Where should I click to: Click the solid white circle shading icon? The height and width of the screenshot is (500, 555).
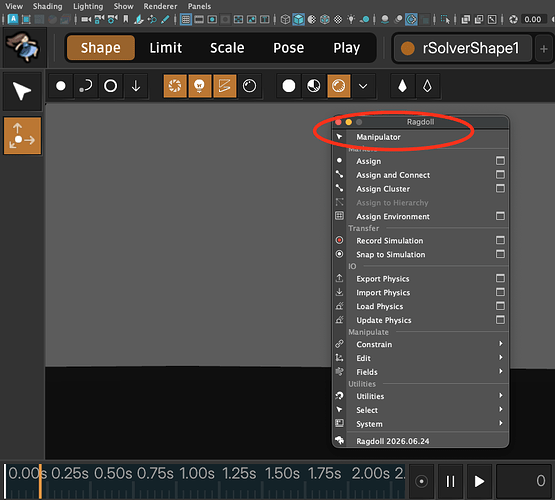coord(289,86)
